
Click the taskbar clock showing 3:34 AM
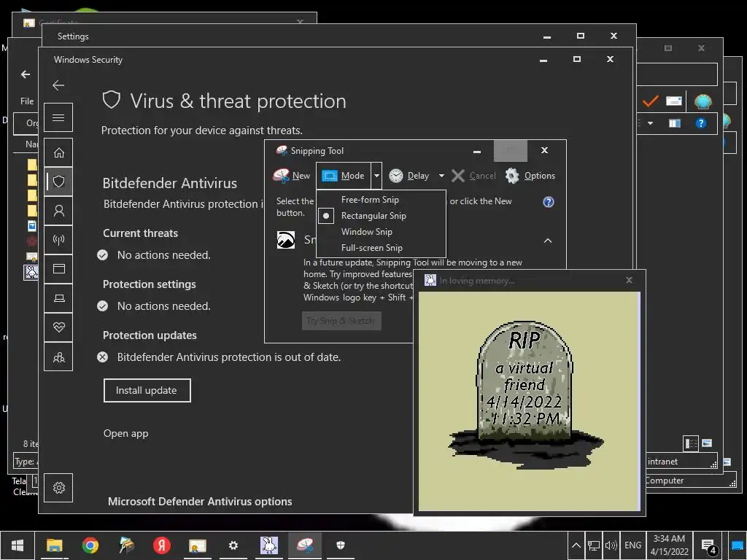tap(670, 545)
